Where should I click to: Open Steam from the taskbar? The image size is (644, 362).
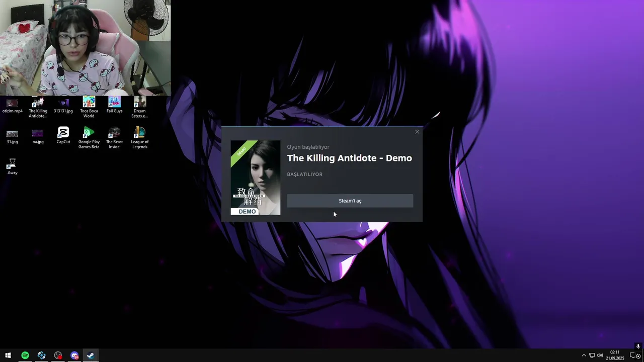pos(91,355)
